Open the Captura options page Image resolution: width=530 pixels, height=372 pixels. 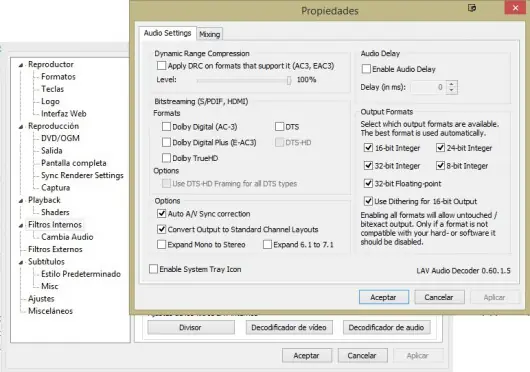click(55, 188)
